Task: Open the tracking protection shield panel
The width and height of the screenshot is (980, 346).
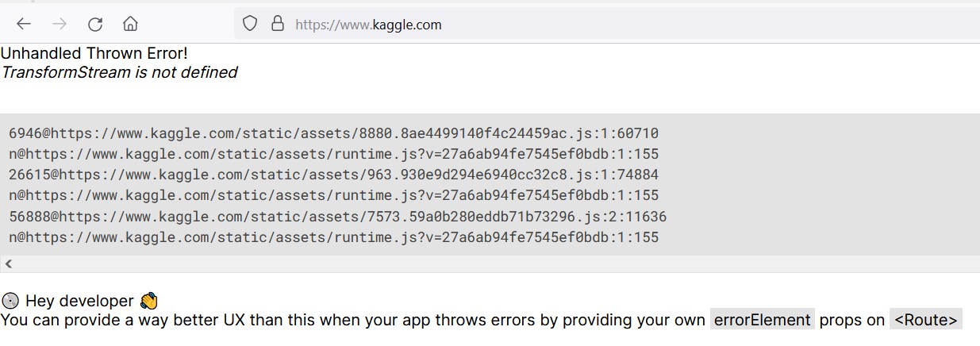Action: [x=250, y=24]
